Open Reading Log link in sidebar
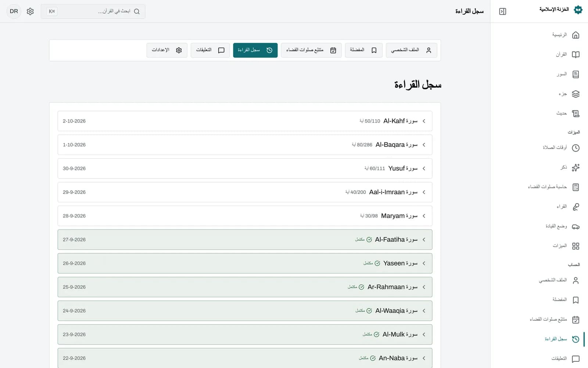 (x=556, y=339)
